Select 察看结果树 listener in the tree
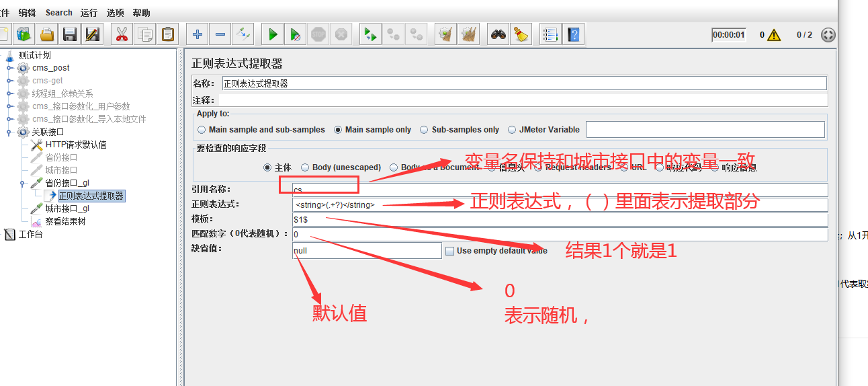Image resolution: width=868 pixels, height=386 pixels. click(x=65, y=221)
